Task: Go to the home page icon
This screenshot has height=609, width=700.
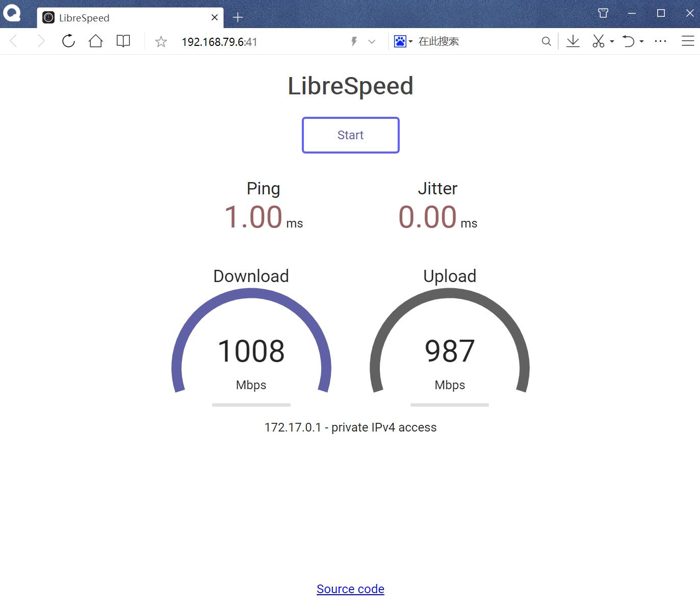Action: pyautogui.click(x=96, y=41)
